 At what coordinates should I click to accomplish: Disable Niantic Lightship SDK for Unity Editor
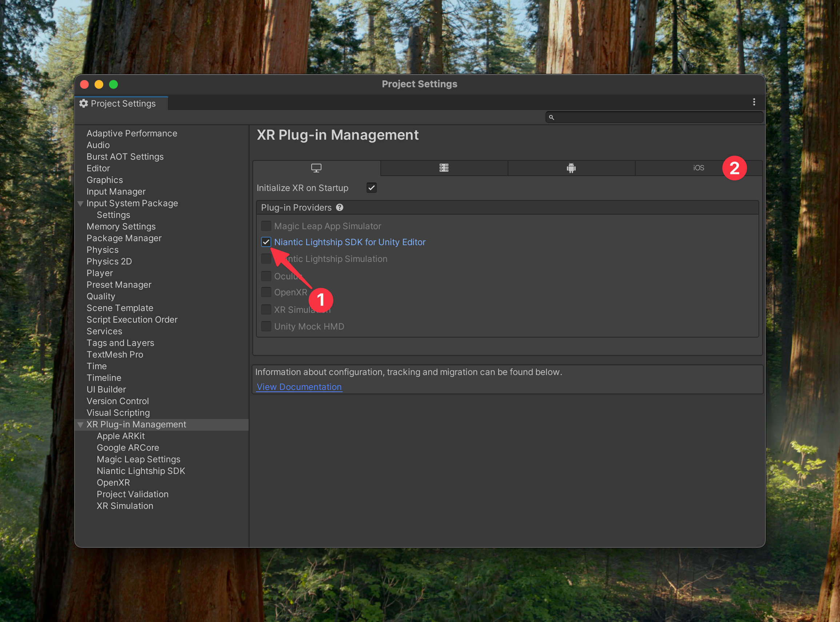click(266, 242)
